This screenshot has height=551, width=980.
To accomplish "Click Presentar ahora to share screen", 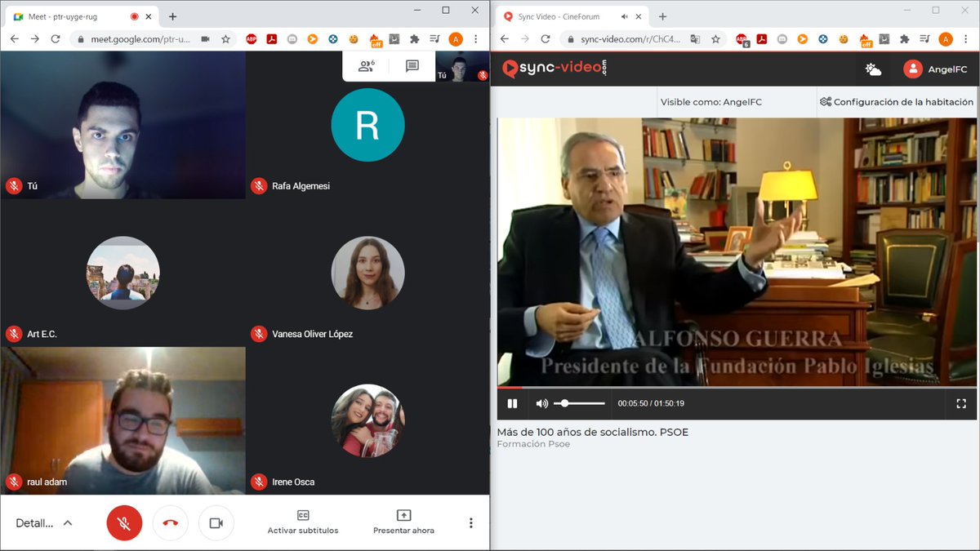I will coord(403,522).
